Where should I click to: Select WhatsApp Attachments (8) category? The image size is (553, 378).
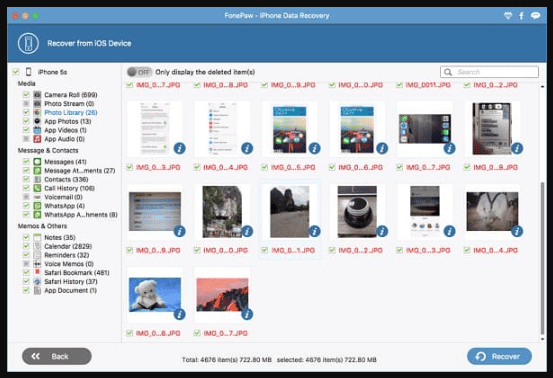click(81, 215)
